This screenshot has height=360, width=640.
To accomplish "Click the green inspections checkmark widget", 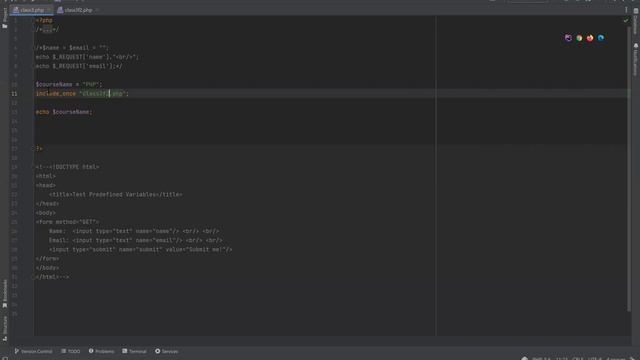I will click(x=626, y=20).
